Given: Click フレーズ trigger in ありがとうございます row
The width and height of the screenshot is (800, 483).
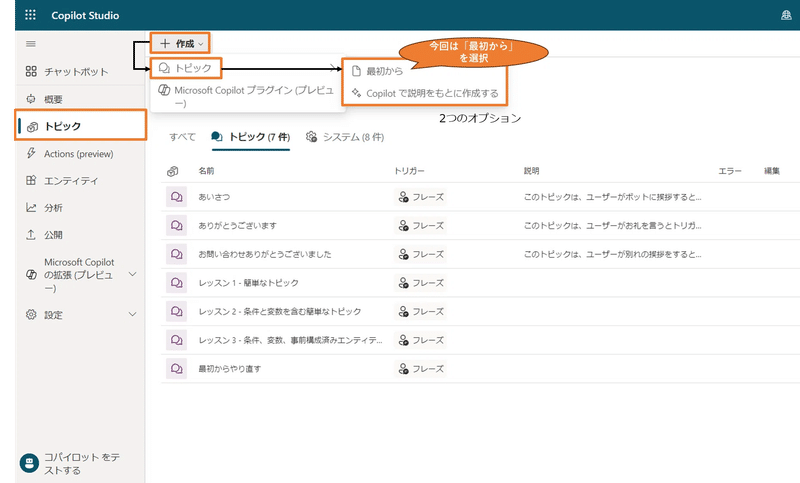Looking at the screenshot, I should [421, 225].
